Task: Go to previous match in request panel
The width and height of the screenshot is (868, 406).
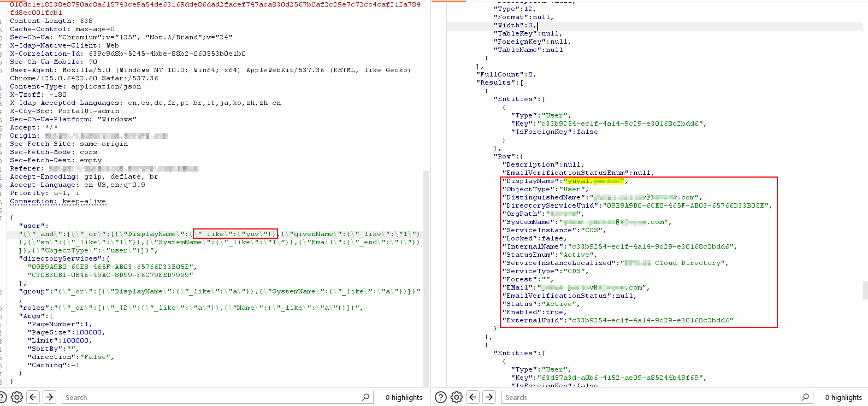Action: (x=33, y=397)
